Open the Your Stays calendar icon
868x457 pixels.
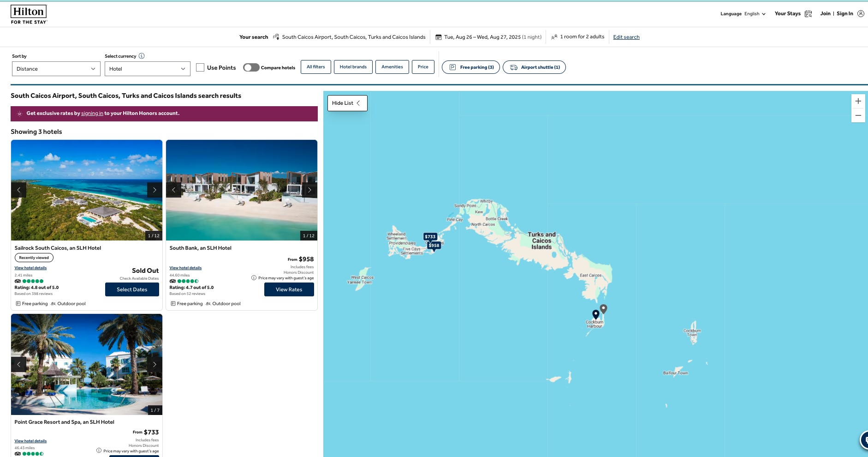tap(808, 14)
